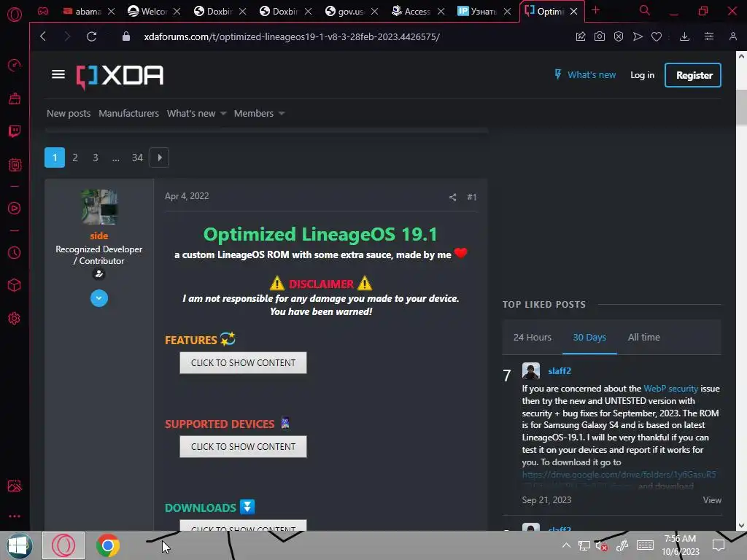
Task: Click the address bar URL field
Action: (292, 36)
